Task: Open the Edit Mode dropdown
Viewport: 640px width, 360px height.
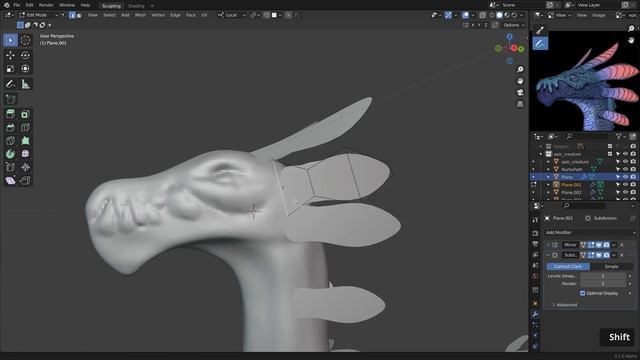Action: coord(39,15)
